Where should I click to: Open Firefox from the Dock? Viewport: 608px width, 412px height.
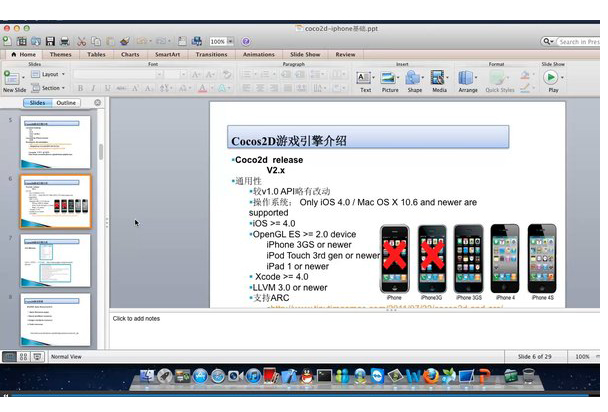click(431, 376)
